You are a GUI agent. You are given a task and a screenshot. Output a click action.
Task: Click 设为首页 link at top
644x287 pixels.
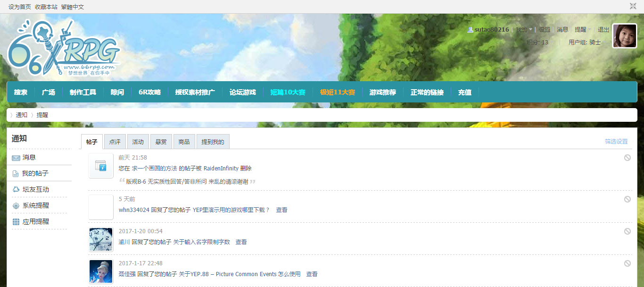pyautogui.click(x=20, y=7)
